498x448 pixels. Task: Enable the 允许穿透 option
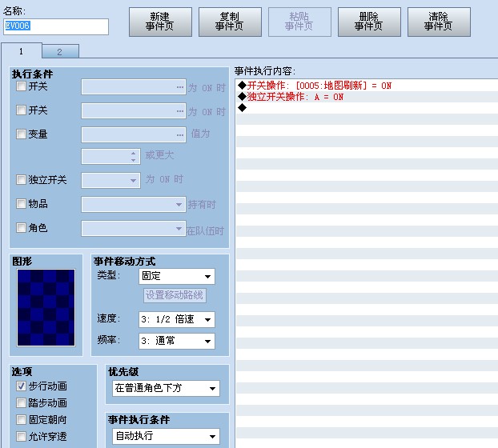click(21, 437)
